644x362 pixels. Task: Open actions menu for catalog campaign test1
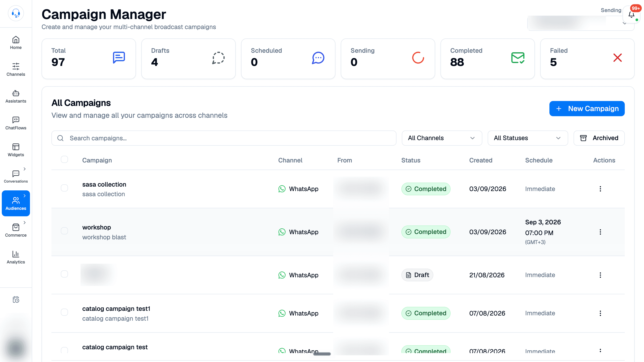pos(600,313)
